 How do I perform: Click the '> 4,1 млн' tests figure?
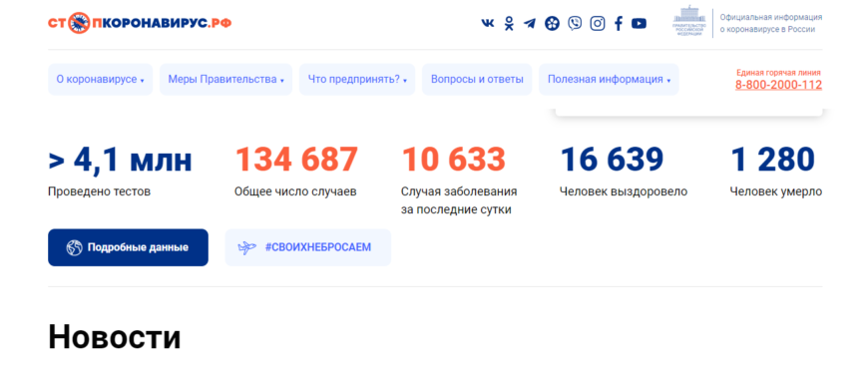[120, 160]
